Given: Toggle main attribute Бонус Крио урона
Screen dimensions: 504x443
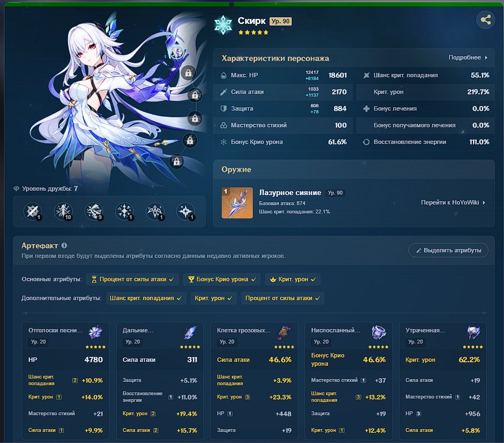Looking at the screenshot, I should (222, 280).
